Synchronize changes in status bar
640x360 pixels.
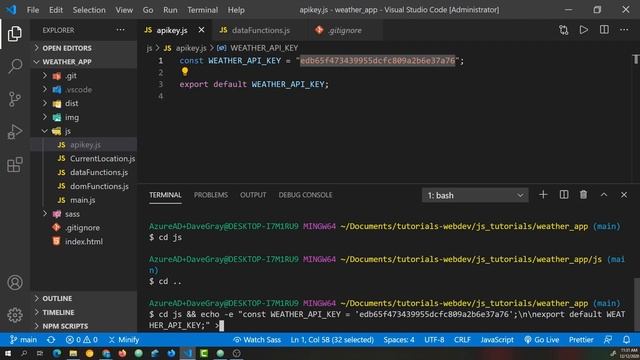(51, 340)
